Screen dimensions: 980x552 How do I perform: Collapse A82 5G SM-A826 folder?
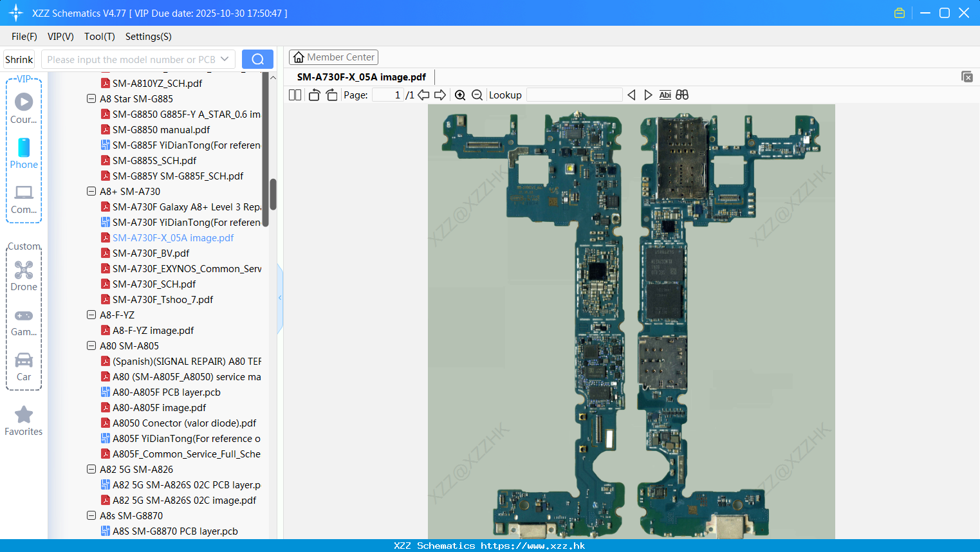(91, 470)
